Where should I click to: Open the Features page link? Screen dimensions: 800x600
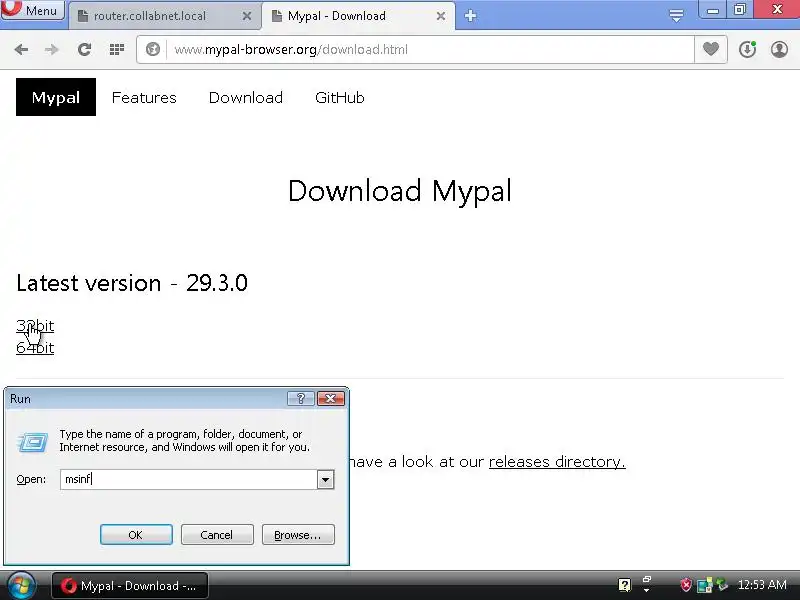(144, 97)
